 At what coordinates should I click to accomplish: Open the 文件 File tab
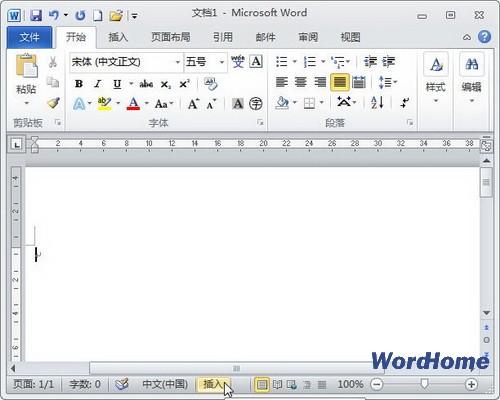(29, 37)
